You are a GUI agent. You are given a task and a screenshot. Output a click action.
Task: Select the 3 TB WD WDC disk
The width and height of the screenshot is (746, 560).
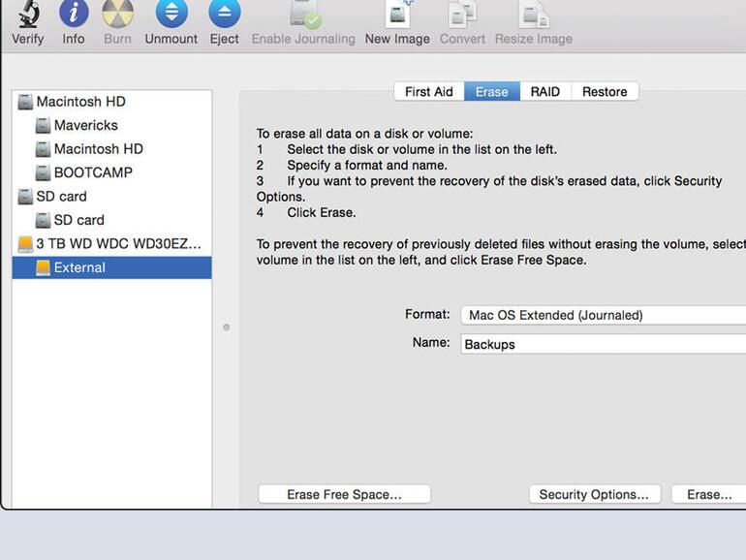pos(111,244)
